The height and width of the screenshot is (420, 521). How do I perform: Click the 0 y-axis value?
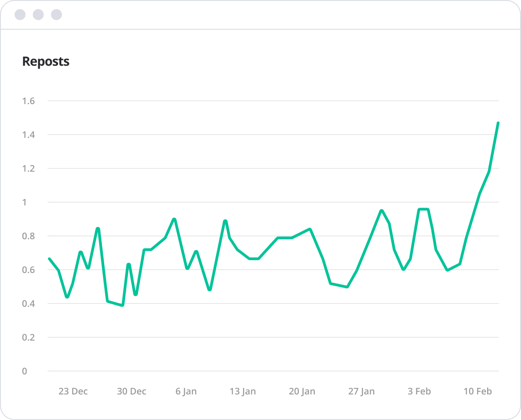(x=25, y=371)
